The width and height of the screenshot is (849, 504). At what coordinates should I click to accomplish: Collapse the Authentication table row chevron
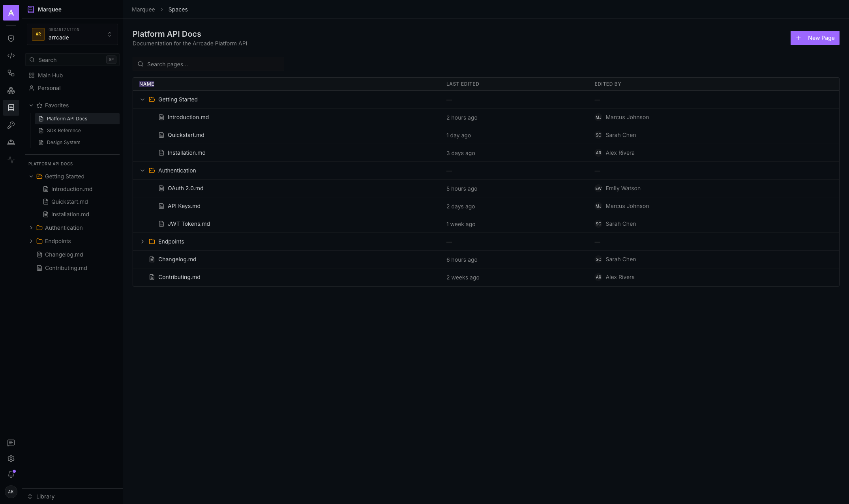click(x=142, y=170)
